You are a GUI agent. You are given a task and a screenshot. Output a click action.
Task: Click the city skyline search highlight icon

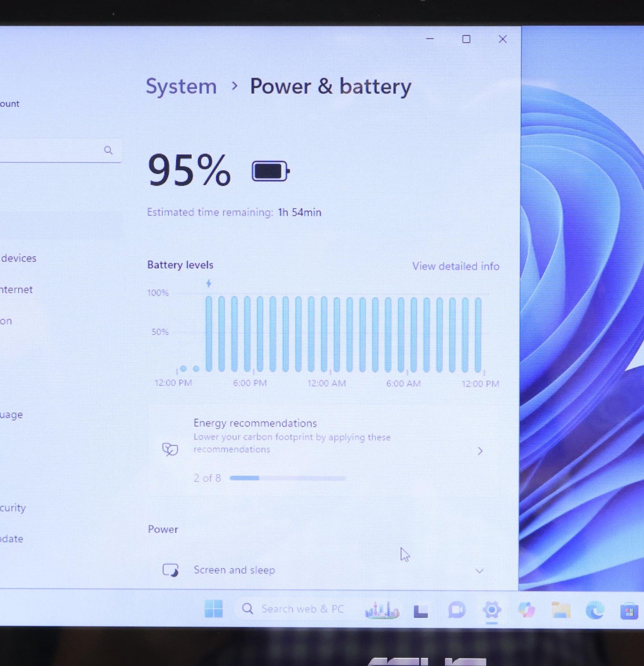pyautogui.click(x=382, y=610)
